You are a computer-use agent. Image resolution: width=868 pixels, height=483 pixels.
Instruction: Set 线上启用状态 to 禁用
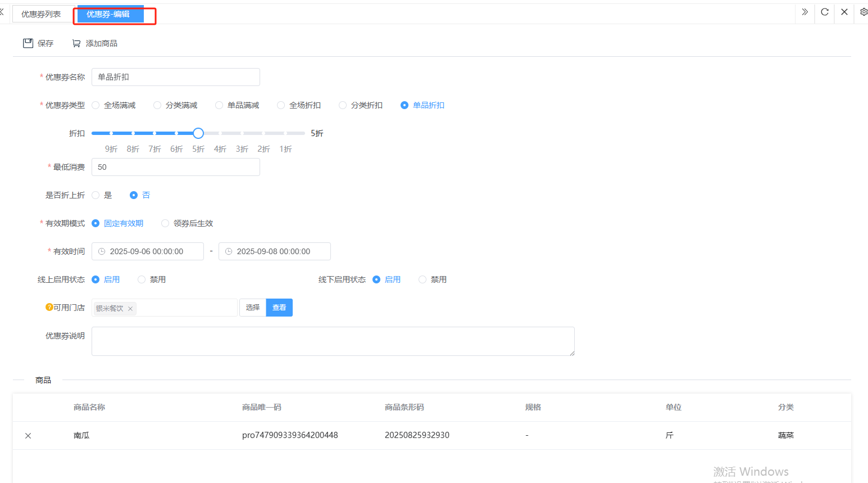[x=142, y=279]
